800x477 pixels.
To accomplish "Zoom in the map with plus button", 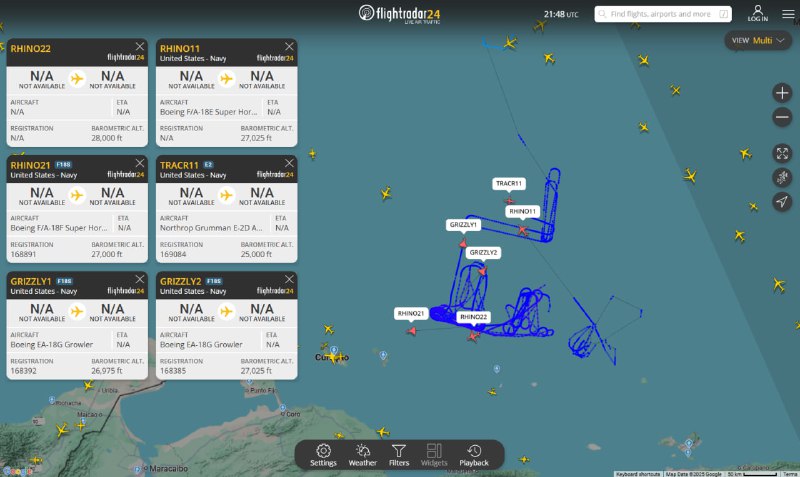I will coord(782,93).
